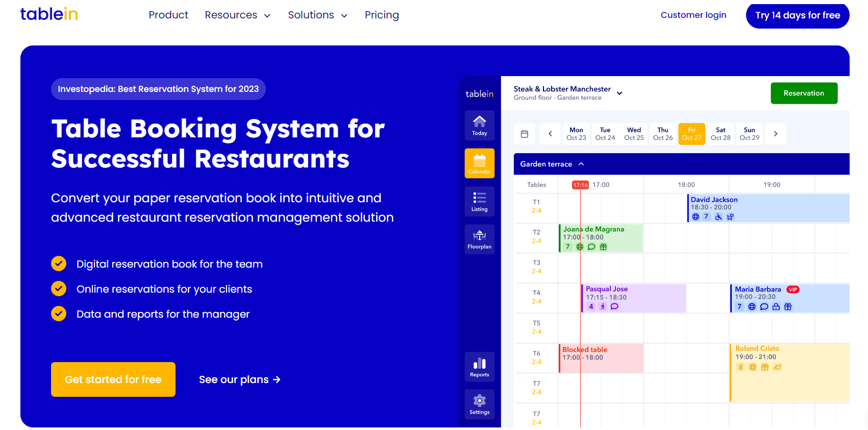
Task: Click the date picker calendar icon
Action: point(525,134)
